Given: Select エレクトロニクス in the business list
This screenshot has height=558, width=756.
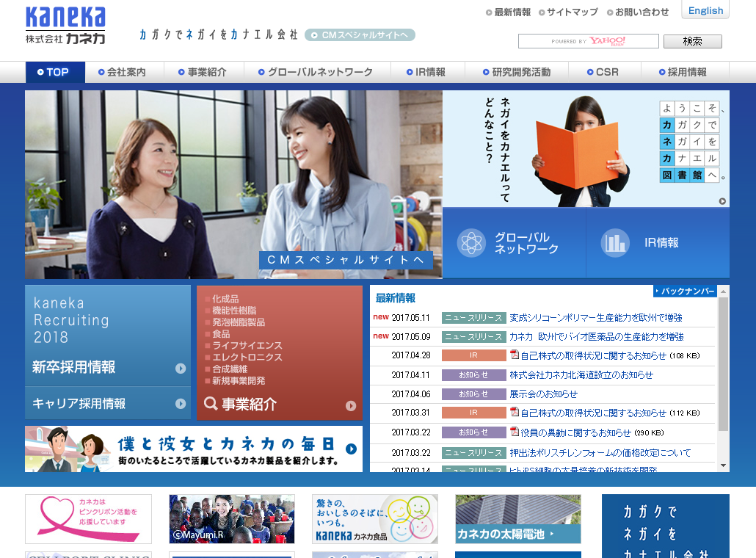Looking at the screenshot, I should tap(247, 358).
